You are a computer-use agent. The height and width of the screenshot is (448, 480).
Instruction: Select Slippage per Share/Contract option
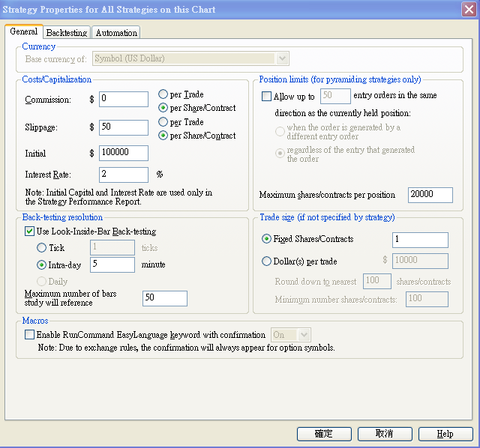point(163,136)
